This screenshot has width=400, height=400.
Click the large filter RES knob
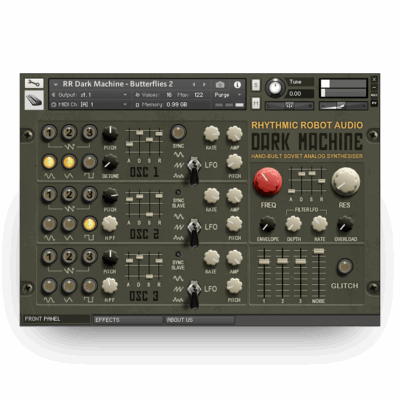coord(345,181)
